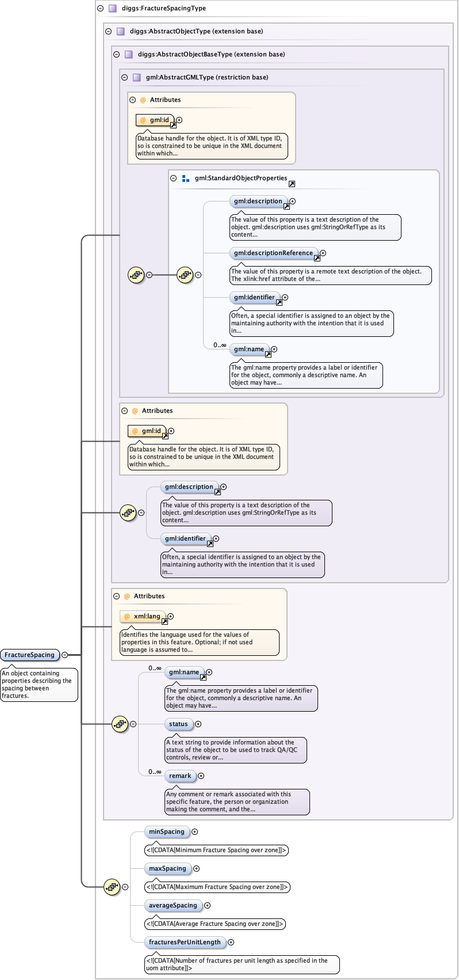Select the maxSpacing element
Image resolution: width=459 pixels, height=980 pixels.
click(167, 868)
